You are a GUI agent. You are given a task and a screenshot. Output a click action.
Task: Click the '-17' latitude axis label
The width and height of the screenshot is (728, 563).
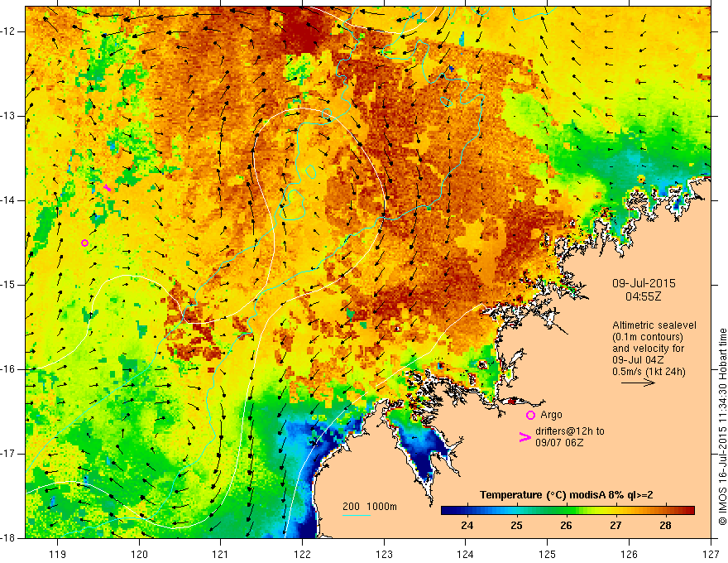pyautogui.click(x=8, y=454)
